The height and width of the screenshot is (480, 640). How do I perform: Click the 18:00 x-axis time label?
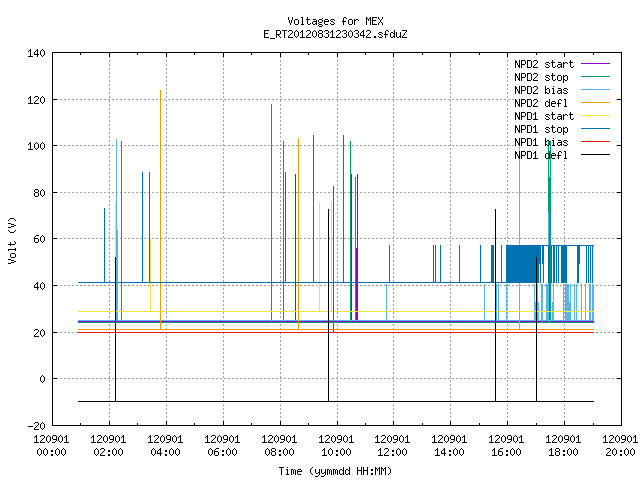563,452
